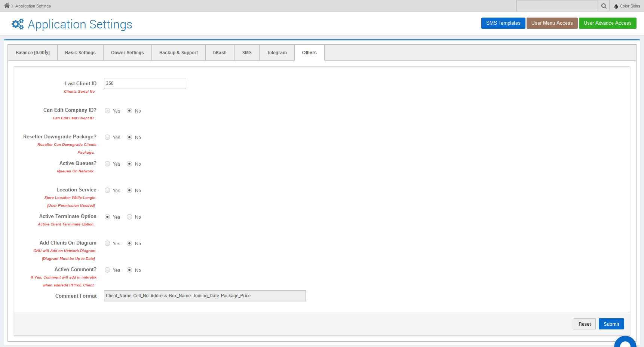Set Add Clients On Diagram to Yes

[107, 243]
